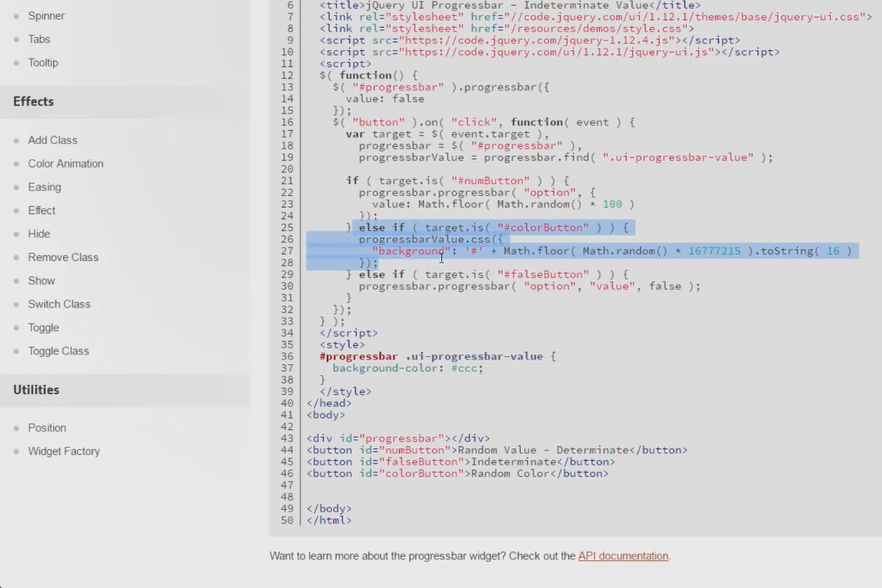Click "Math.floor( Math.random() * 100 )" code
Screen dimensions: 882x588
point(526,204)
